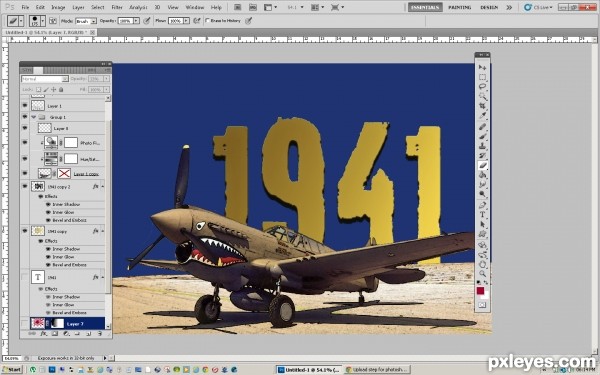Enable the Erase to History checkbox
This screenshot has height=375, width=600.
(208, 21)
